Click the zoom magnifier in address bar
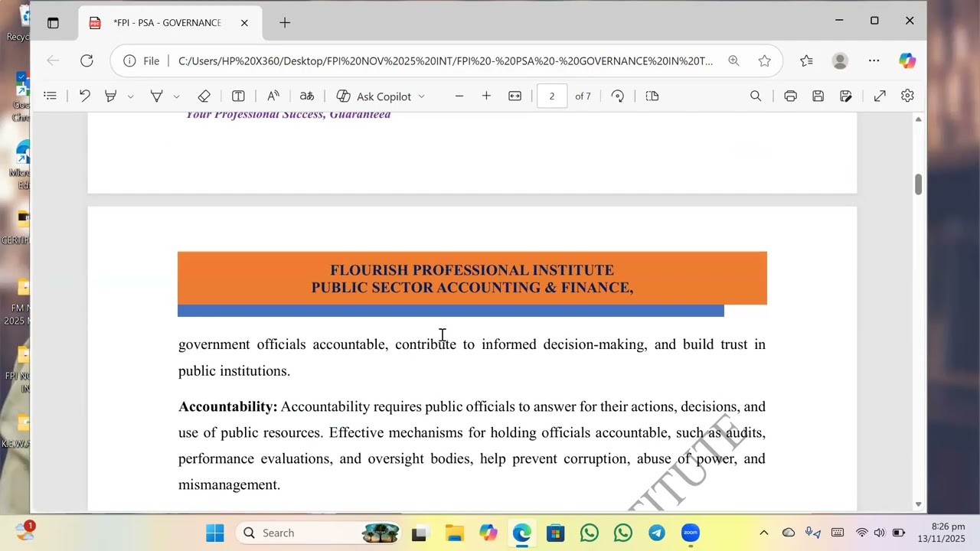This screenshot has width=980, height=551. point(733,60)
